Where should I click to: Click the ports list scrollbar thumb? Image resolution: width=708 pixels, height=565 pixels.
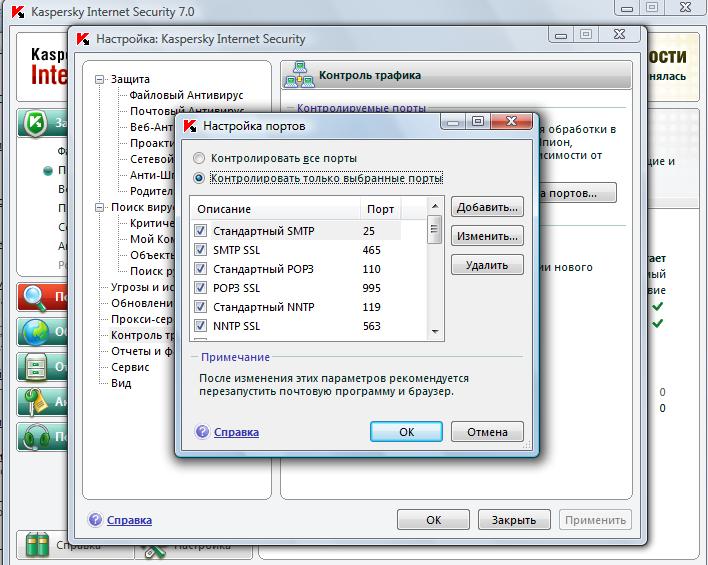435,229
